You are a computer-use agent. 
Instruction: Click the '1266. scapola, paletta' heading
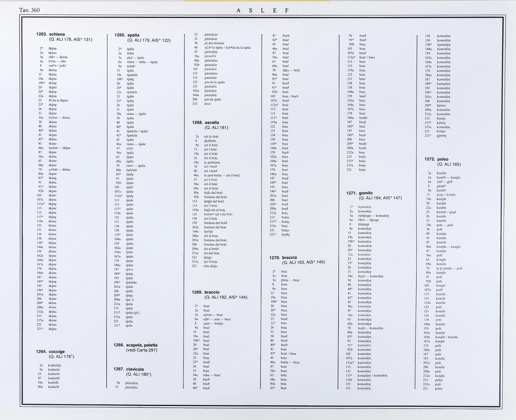(x=136, y=345)
